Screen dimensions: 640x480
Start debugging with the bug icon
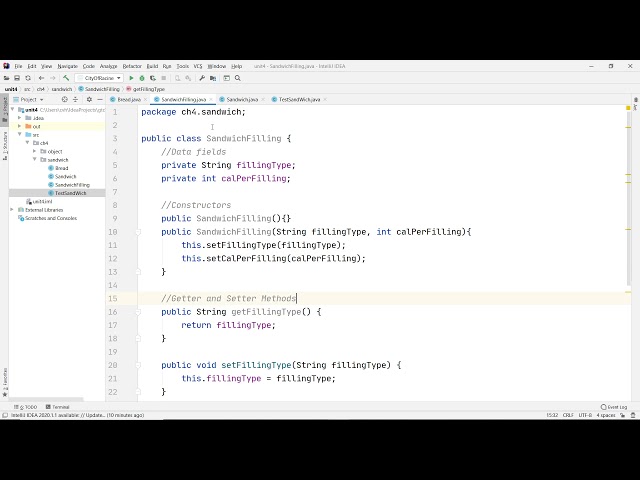tap(142, 78)
